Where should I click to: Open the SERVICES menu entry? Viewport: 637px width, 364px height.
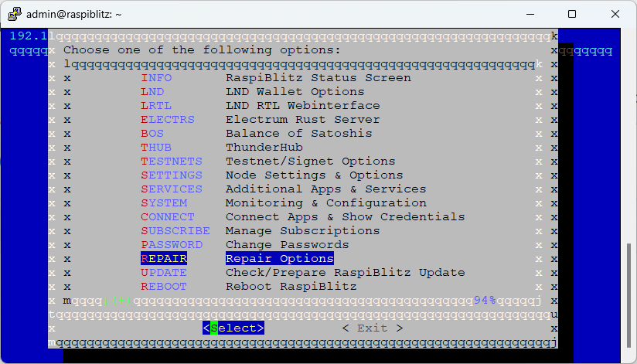click(x=172, y=189)
